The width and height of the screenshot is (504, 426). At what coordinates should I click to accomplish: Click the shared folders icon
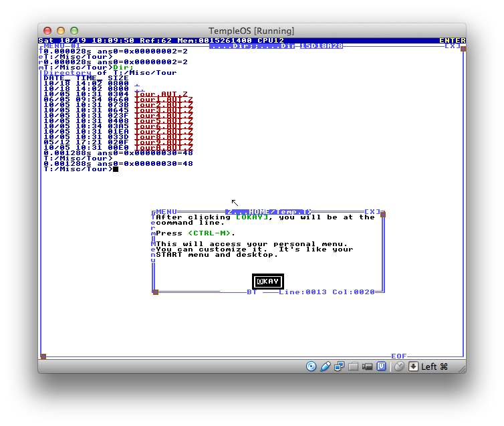(x=354, y=366)
